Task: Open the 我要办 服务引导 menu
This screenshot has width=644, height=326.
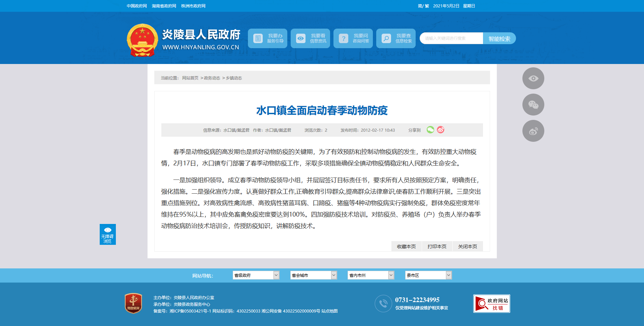Action: [267, 38]
